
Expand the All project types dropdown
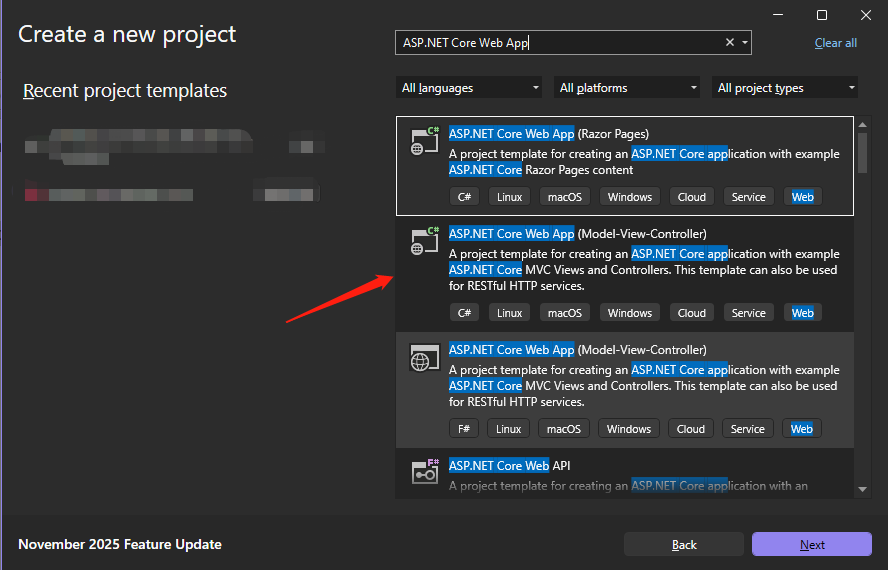click(786, 88)
